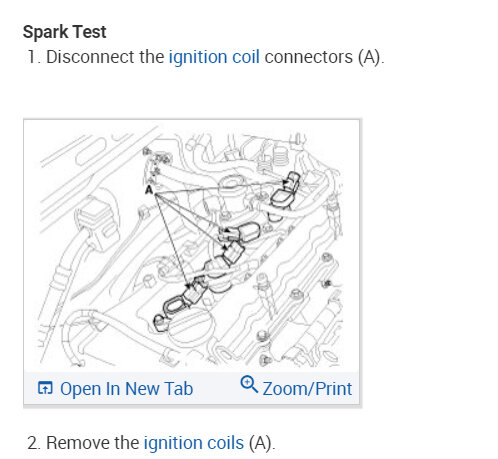
Task: Click the Zoom/Print magnifier icon
Action: [249, 384]
